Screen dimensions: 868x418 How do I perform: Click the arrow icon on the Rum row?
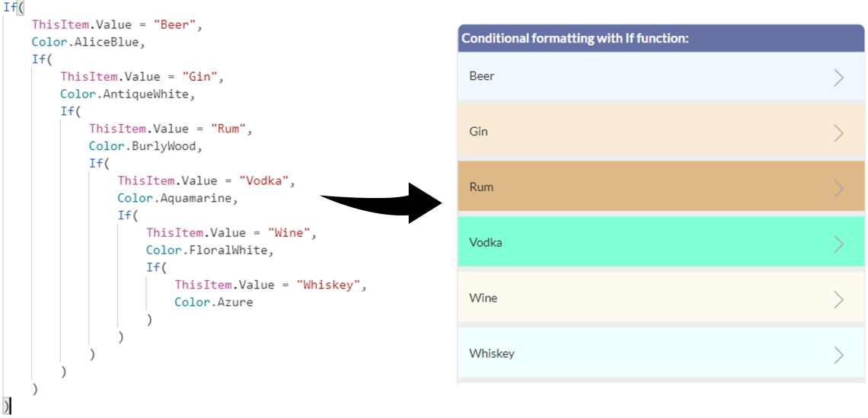point(838,188)
